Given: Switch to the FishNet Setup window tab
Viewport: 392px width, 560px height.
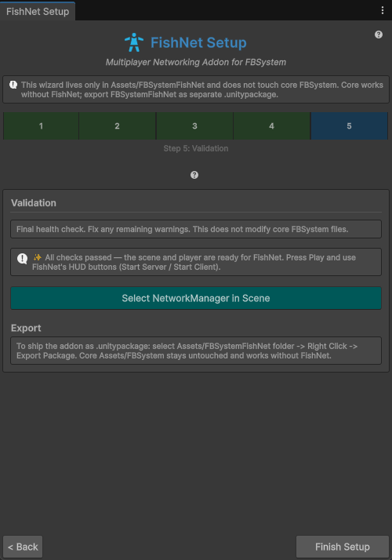Looking at the screenshot, I should click(x=38, y=12).
